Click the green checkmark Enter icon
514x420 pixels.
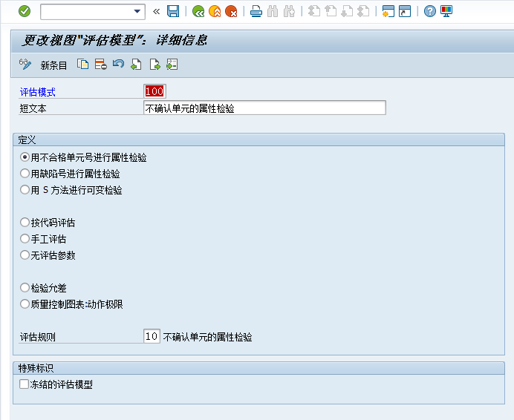tap(25, 11)
